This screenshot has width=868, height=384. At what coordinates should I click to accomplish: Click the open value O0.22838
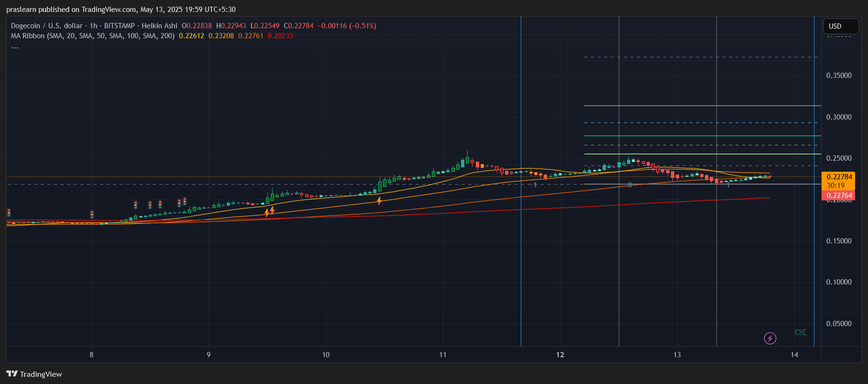pyautogui.click(x=197, y=26)
